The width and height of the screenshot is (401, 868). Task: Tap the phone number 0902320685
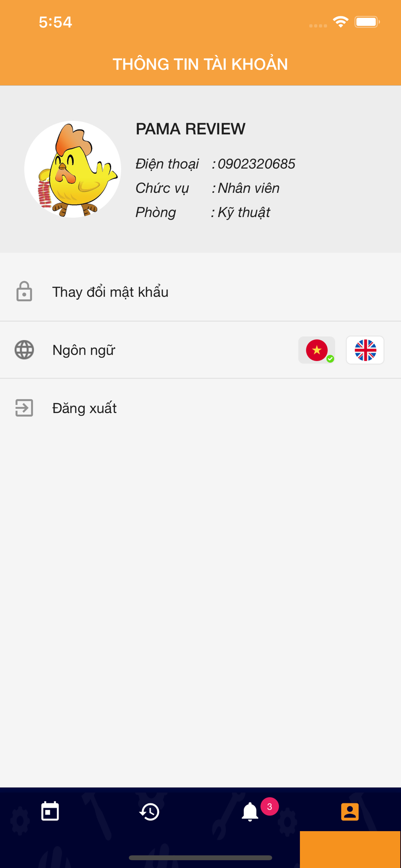[x=256, y=164]
